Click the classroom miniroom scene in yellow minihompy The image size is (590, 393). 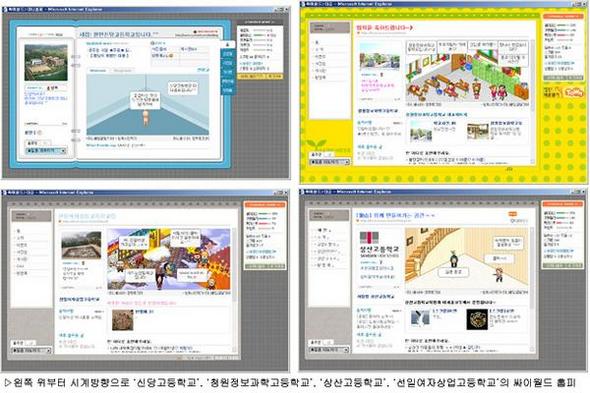click(x=467, y=71)
